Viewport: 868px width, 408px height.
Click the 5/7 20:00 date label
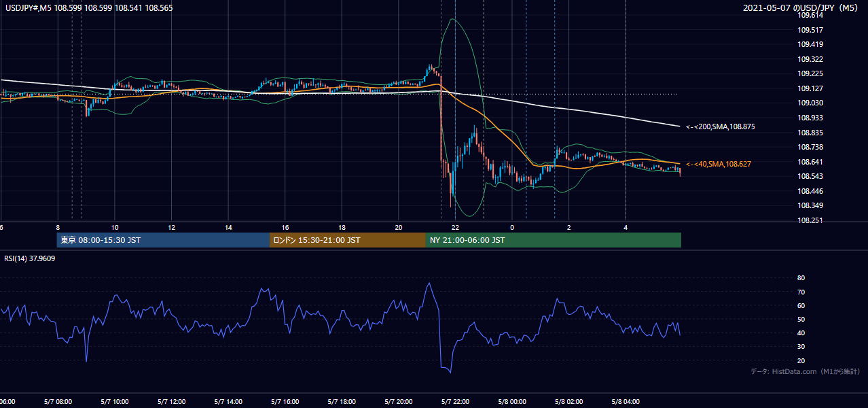(x=399, y=402)
